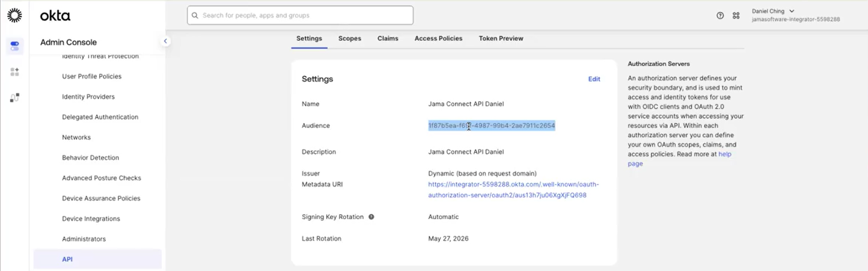Open the workflows rail icon

pyautogui.click(x=14, y=98)
